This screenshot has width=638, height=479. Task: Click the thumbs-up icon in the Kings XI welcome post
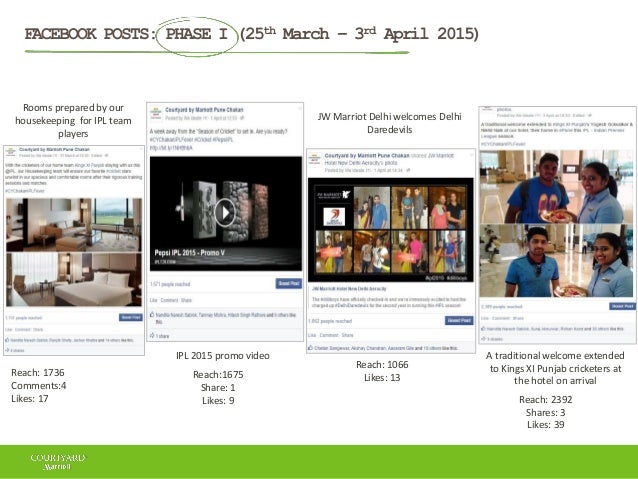[483, 328]
